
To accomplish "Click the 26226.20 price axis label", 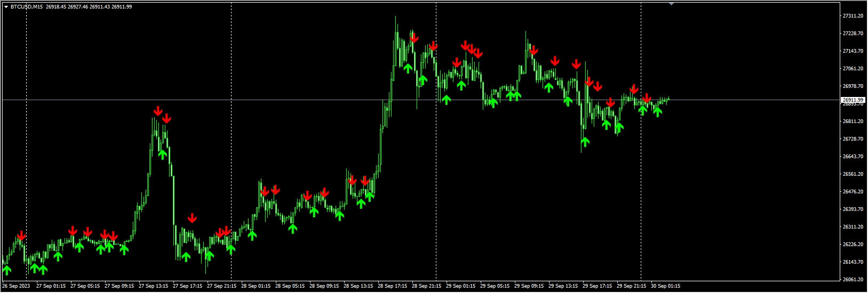I will (x=853, y=245).
